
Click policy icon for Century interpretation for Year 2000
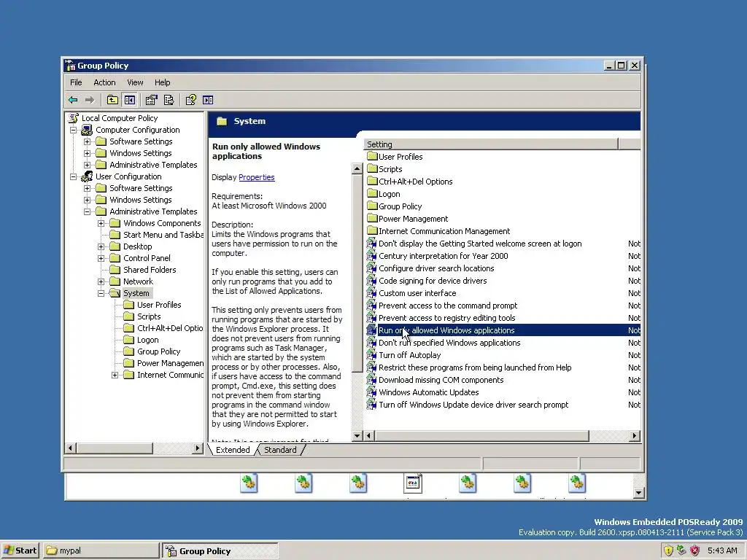371,256
